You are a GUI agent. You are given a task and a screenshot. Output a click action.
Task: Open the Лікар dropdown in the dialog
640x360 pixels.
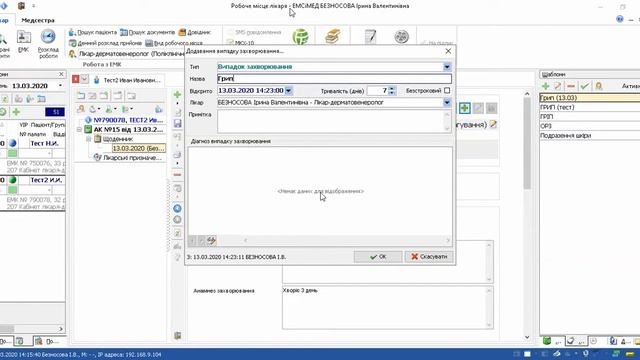tap(447, 102)
